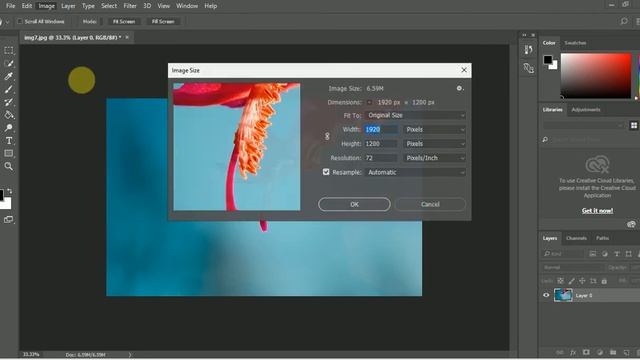Open the Fit To dropdown

[415, 116]
